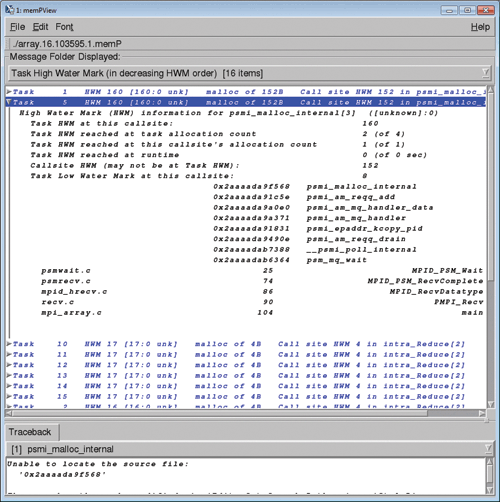Collapse the selected Task 5 row
Image resolution: width=500 pixels, height=502 pixels.
9,102
